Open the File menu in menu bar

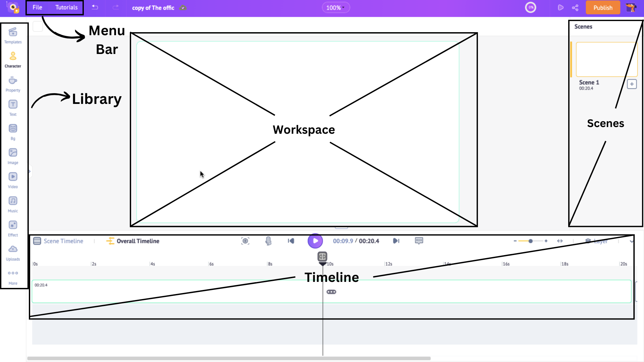click(x=38, y=7)
